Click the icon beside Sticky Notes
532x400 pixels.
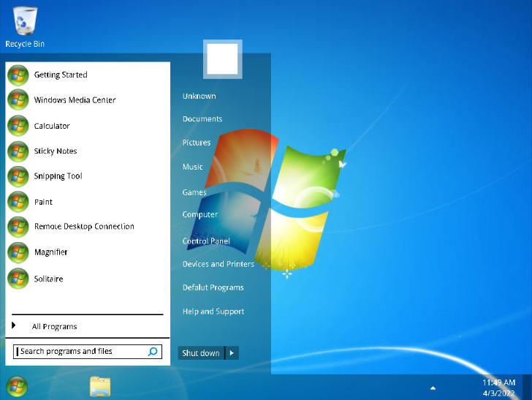tap(18, 151)
